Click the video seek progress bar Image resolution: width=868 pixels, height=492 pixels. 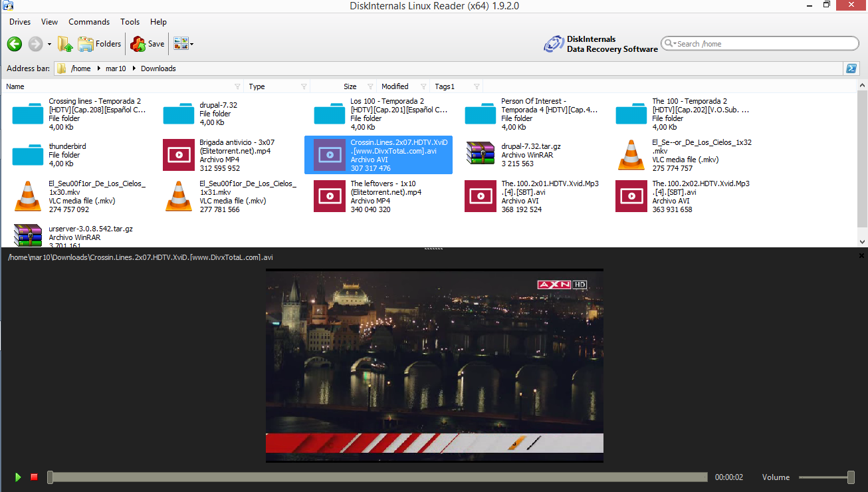tap(379, 477)
